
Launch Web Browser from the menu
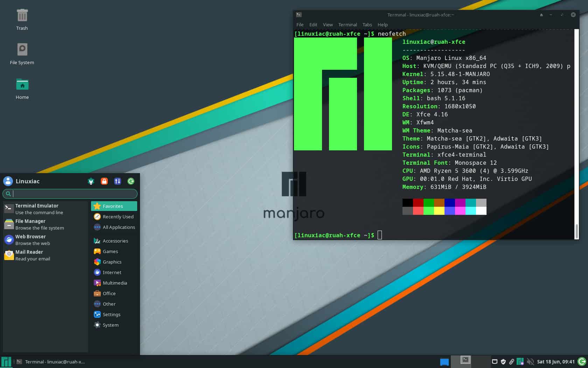point(31,240)
